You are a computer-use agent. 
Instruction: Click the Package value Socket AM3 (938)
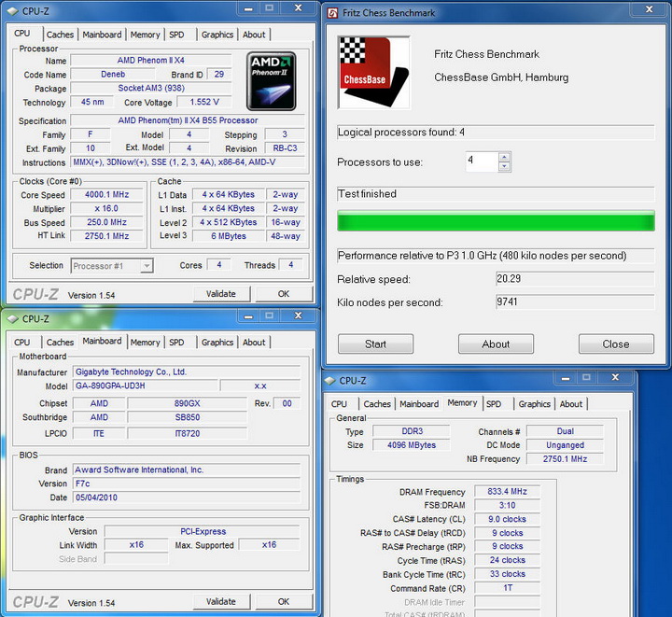(x=151, y=88)
